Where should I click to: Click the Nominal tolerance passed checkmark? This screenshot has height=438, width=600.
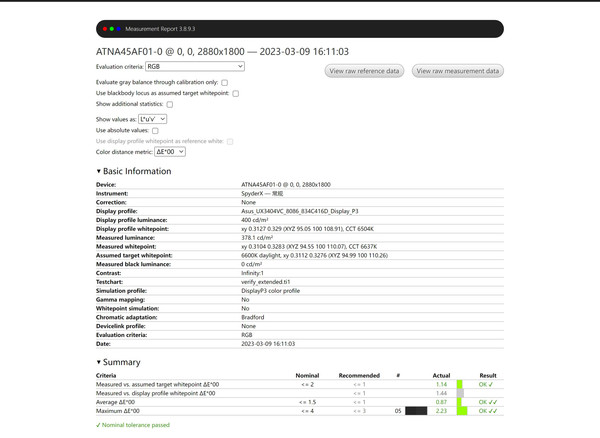pos(98,425)
